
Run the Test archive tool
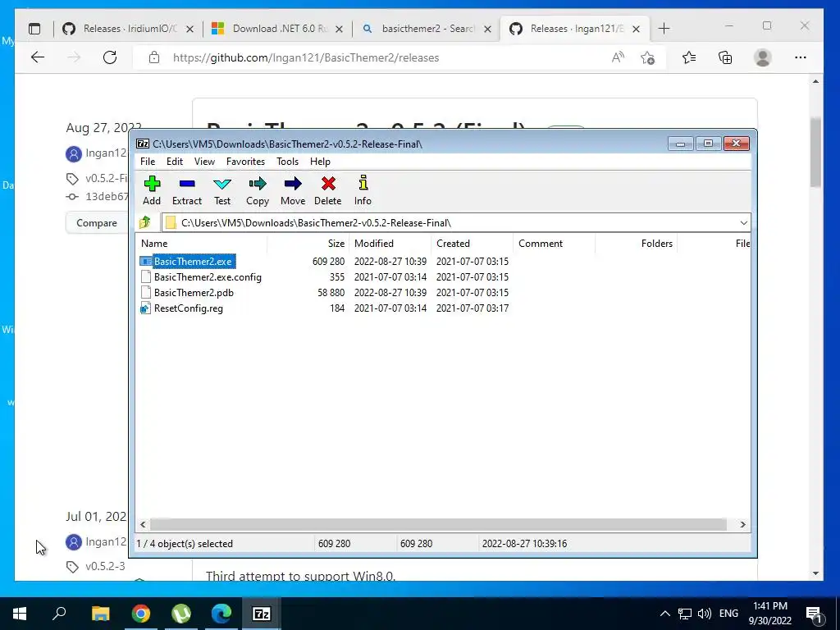tap(222, 184)
